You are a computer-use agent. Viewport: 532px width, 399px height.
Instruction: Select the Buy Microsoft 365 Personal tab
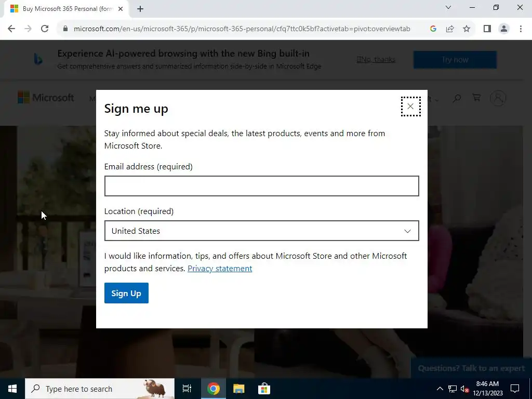[66, 9]
